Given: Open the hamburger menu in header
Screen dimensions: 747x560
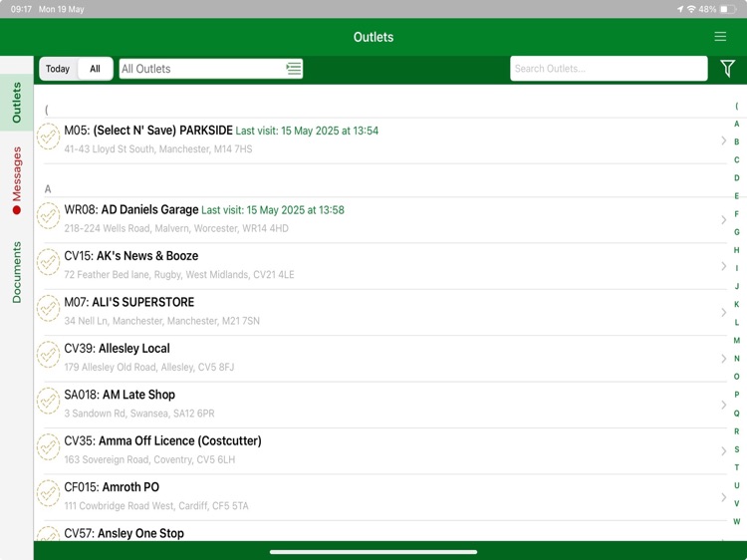Looking at the screenshot, I should pos(720,37).
